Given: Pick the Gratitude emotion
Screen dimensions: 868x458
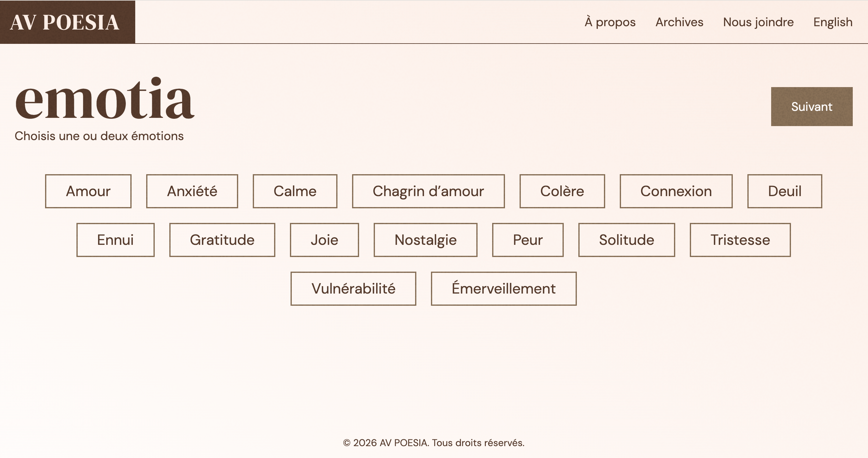Looking at the screenshot, I should [x=222, y=240].
